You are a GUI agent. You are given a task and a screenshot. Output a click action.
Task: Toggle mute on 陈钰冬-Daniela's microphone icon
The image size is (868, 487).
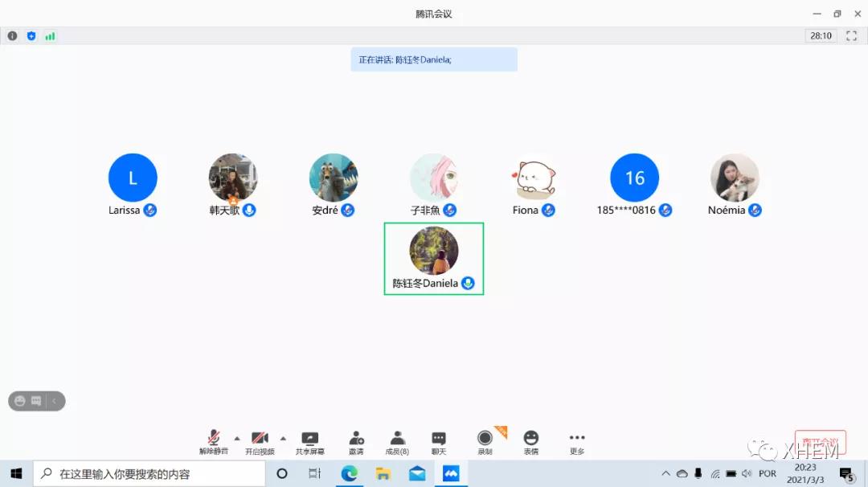[466, 283]
